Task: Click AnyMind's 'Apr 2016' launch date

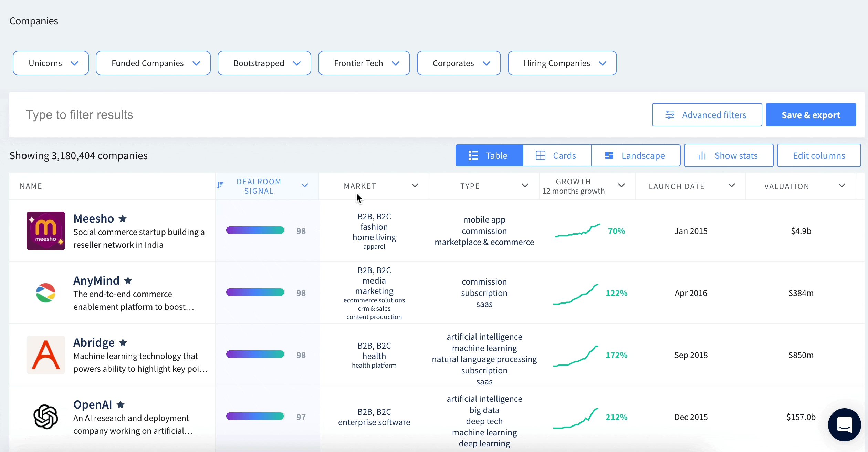Action: coord(691,293)
